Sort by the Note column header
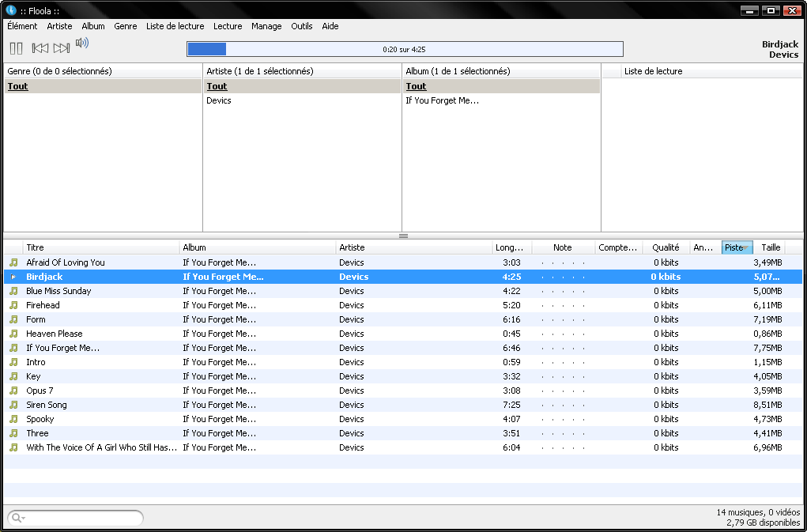This screenshot has height=532, width=807. (x=563, y=247)
